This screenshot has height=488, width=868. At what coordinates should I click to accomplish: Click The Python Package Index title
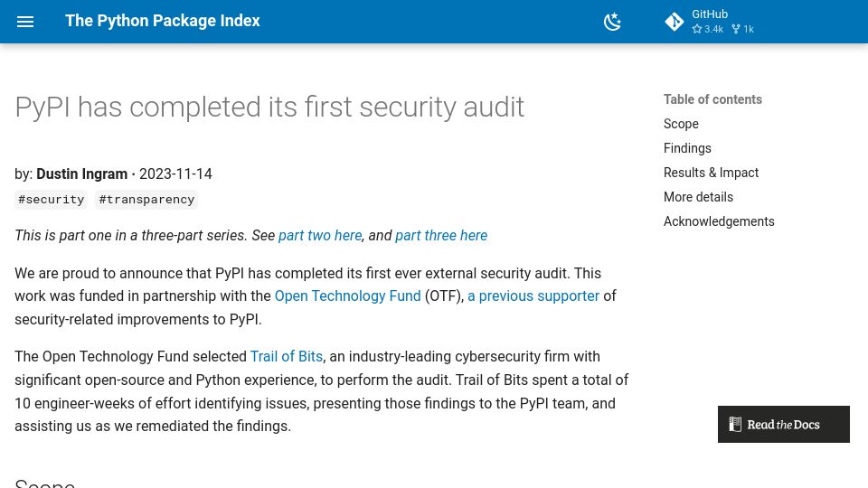162,21
